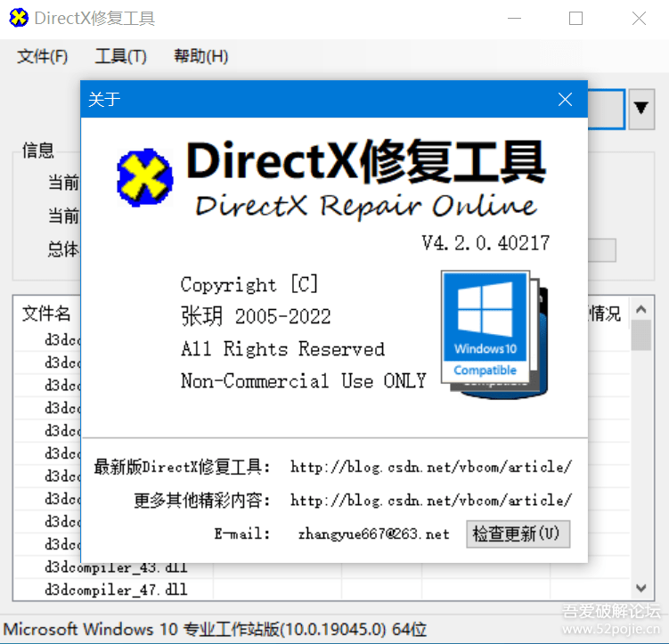This screenshot has width=669, height=644.
Task: Open the 帮助(H) menu
Action: [x=201, y=56]
